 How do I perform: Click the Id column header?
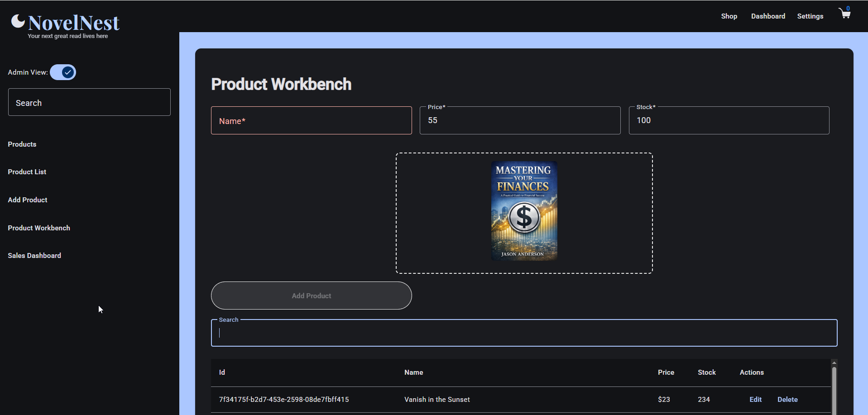tap(222, 372)
